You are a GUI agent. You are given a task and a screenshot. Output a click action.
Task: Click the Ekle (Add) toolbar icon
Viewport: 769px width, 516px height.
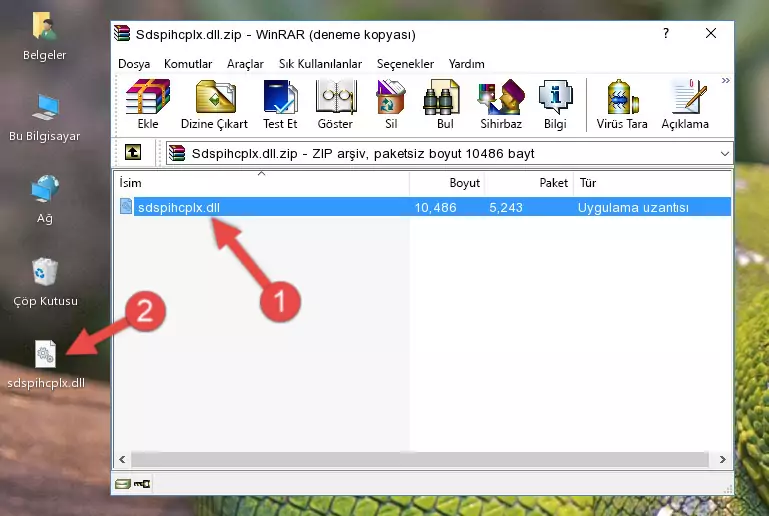click(x=148, y=104)
